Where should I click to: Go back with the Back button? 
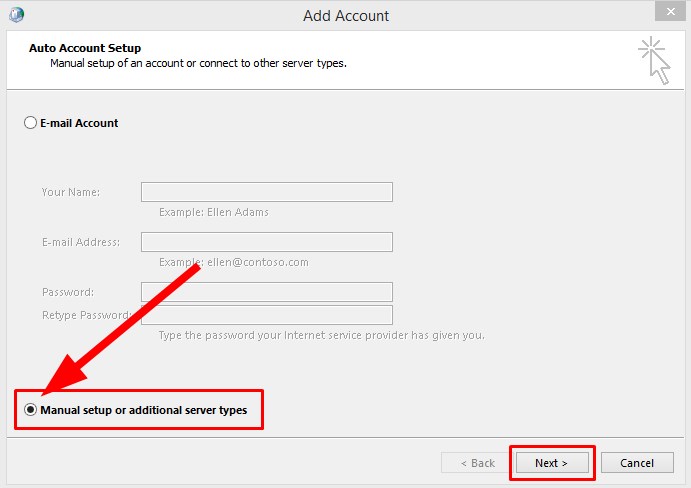click(x=476, y=463)
